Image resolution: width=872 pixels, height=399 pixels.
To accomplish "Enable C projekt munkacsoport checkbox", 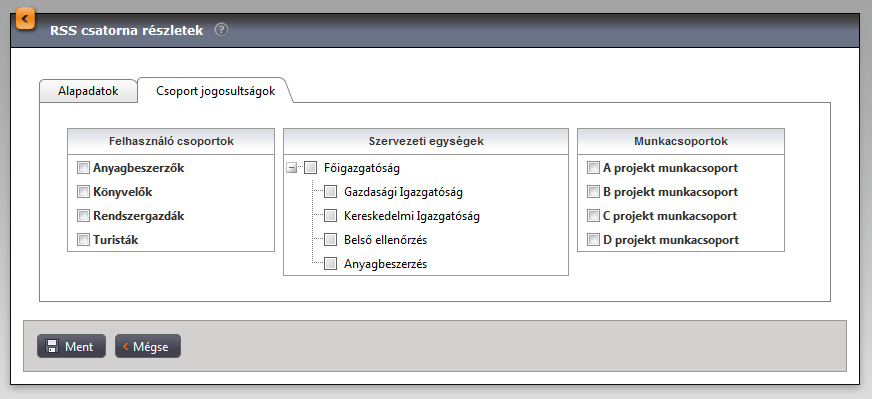I will coord(593,216).
